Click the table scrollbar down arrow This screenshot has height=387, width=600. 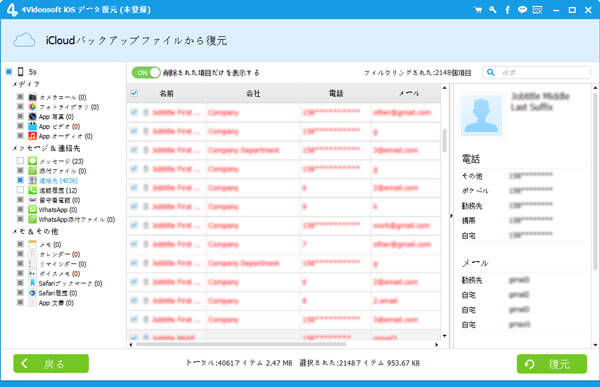444,336
